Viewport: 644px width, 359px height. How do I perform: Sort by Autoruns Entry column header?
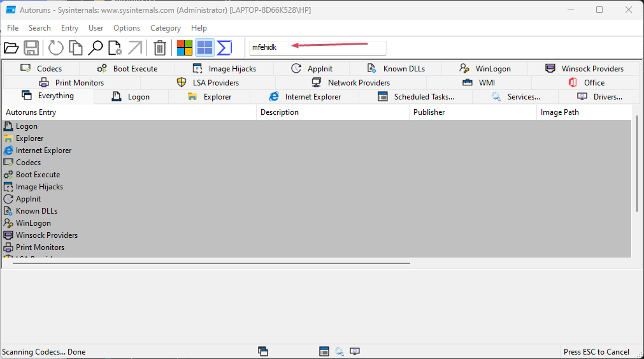129,112
